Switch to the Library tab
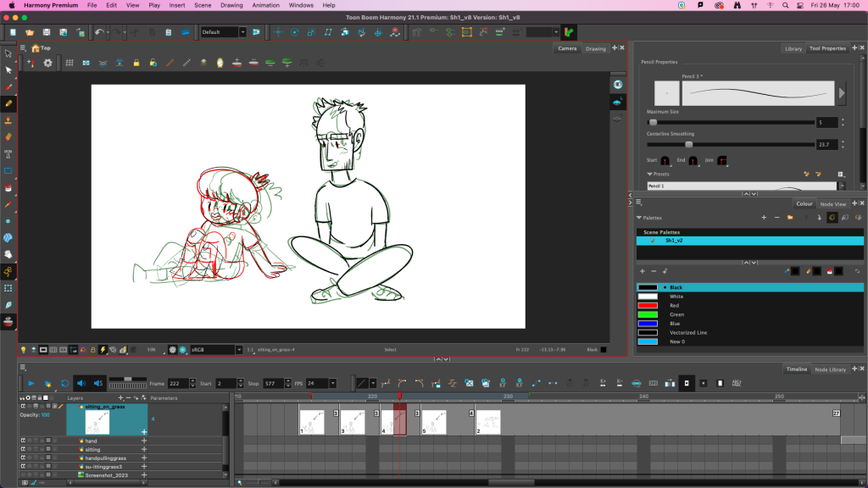Image resolution: width=868 pixels, height=488 pixels. (x=793, y=48)
